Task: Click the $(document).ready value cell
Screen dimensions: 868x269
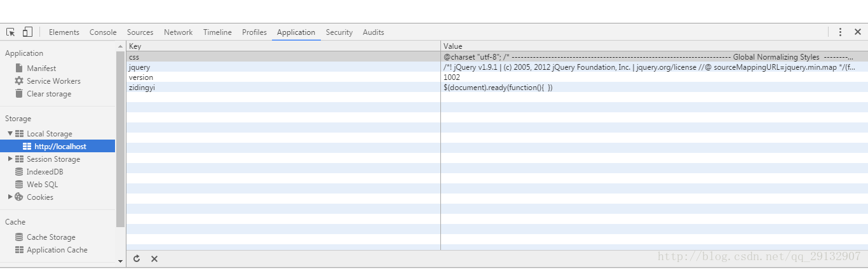Action: click(654, 87)
